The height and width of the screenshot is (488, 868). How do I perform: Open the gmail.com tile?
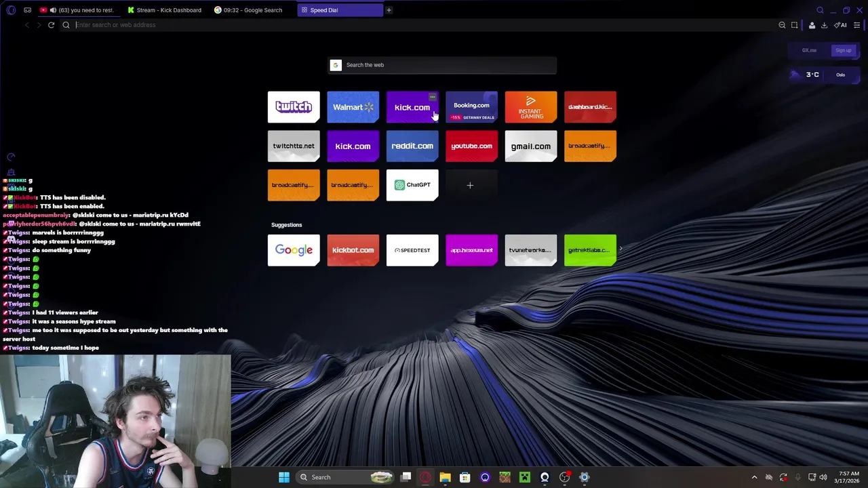click(x=531, y=146)
